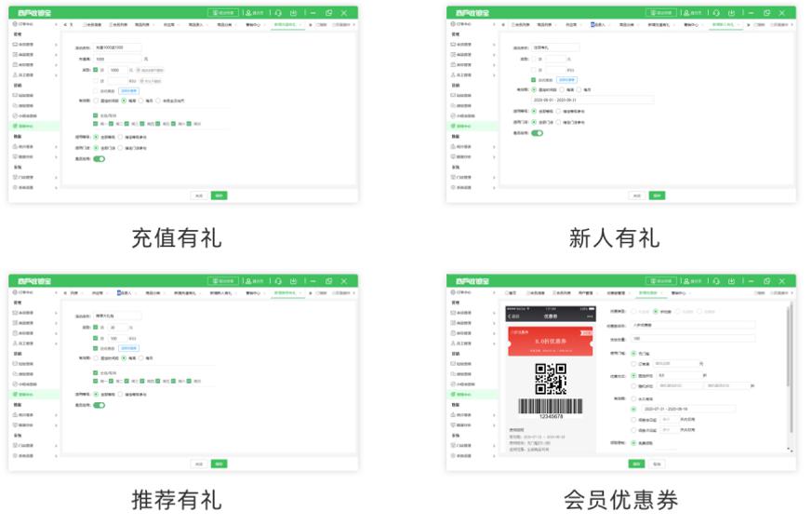This screenshot has height=525, width=812.
Task: Click the QR code in the coupon preview
Action: [550, 378]
